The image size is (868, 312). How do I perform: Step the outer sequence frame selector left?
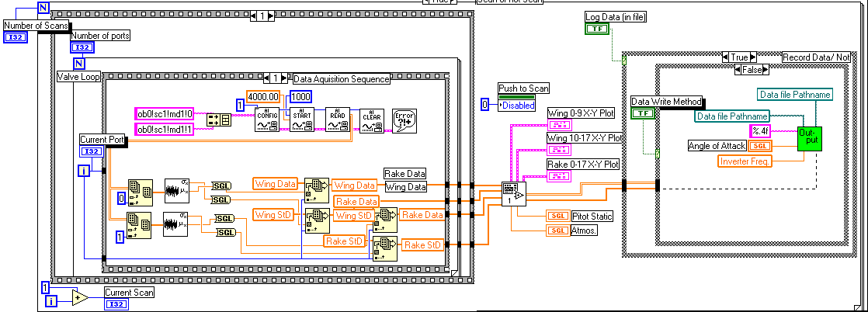coord(253,16)
